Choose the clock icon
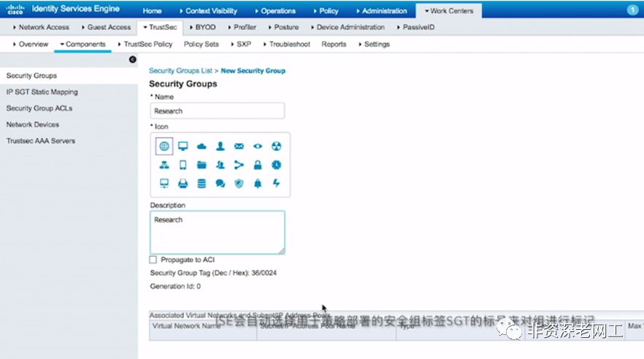 pyautogui.click(x=277, y=165)
